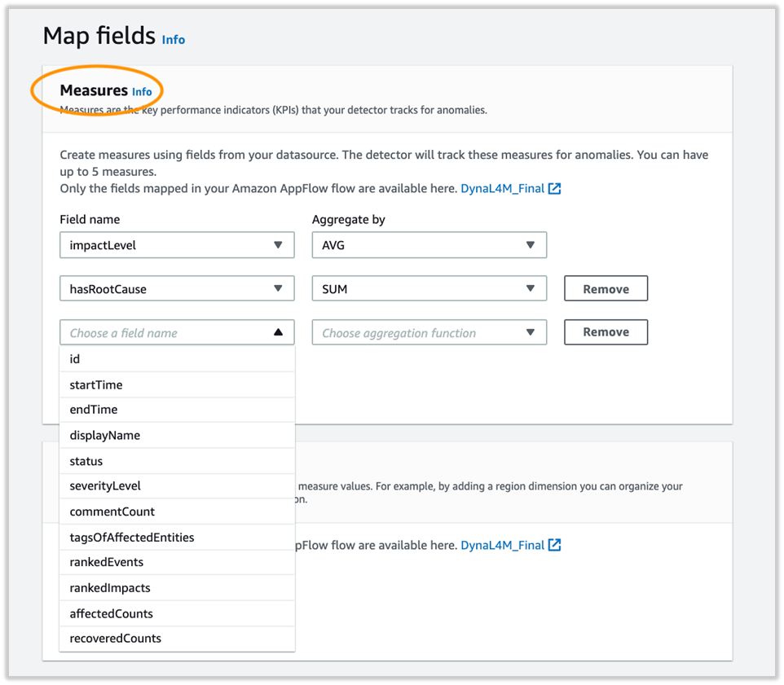784x685 pixels.
Task: Choose affectedCounts in the field list
Action: tap(177, 613)
